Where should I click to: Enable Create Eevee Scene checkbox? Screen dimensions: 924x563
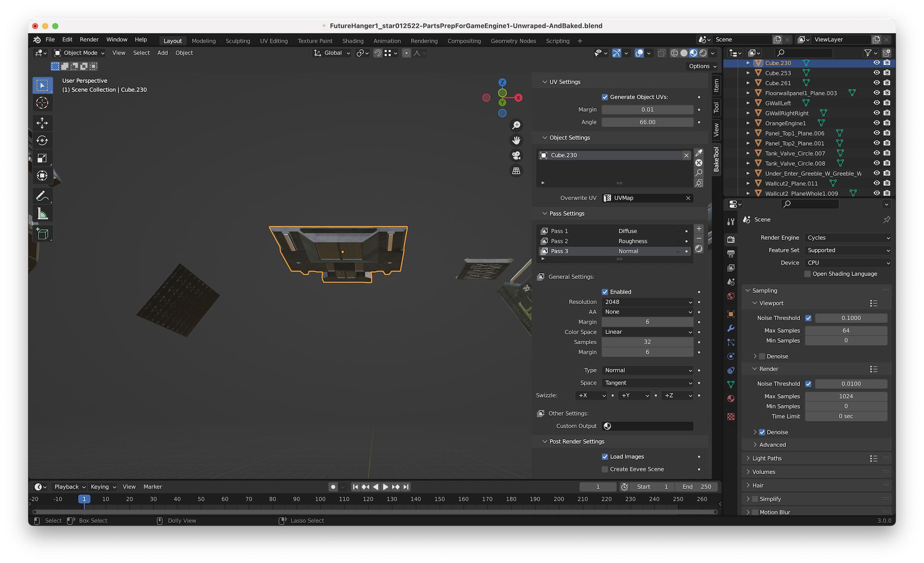(x=605, y=469)
